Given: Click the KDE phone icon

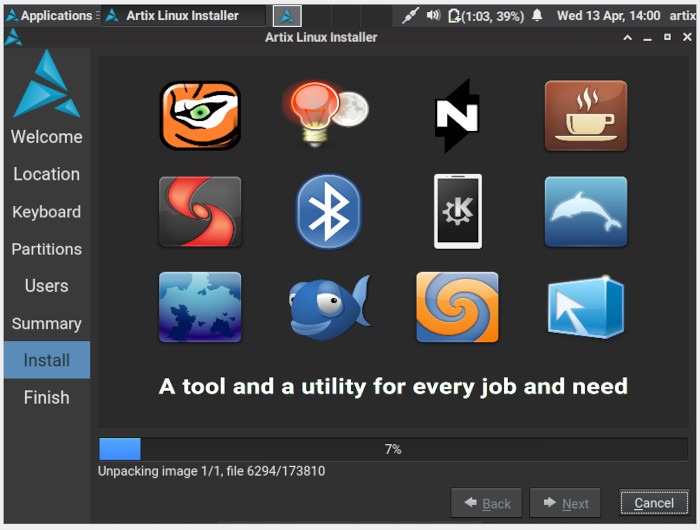Looking at the screenshot, I should [x=458, y=211].
